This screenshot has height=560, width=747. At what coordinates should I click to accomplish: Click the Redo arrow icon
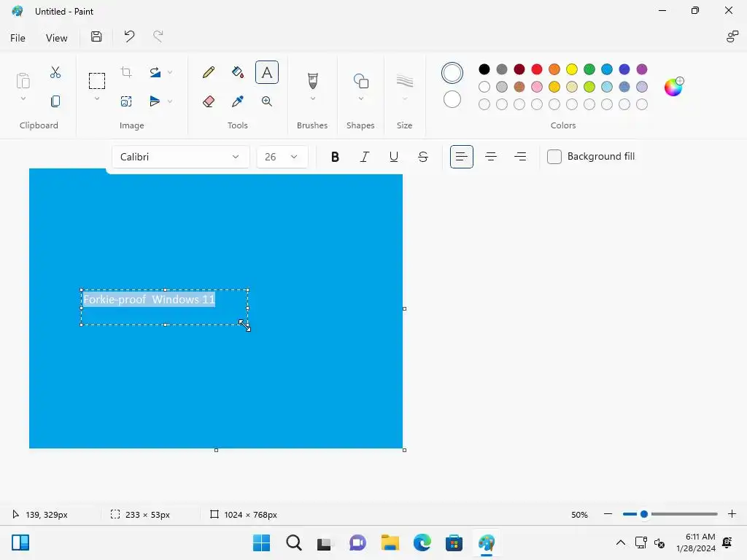(158, 36)
